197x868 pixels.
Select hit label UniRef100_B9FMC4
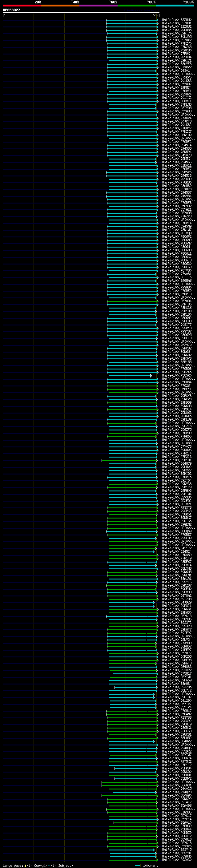(x=177, y=88)
